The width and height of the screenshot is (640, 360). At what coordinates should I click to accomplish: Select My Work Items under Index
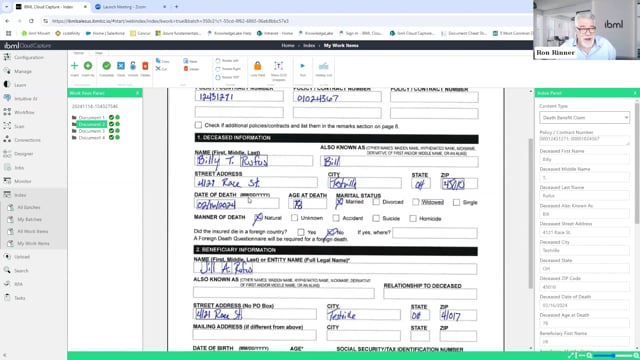pyautogui.click(x=33, y=244)
